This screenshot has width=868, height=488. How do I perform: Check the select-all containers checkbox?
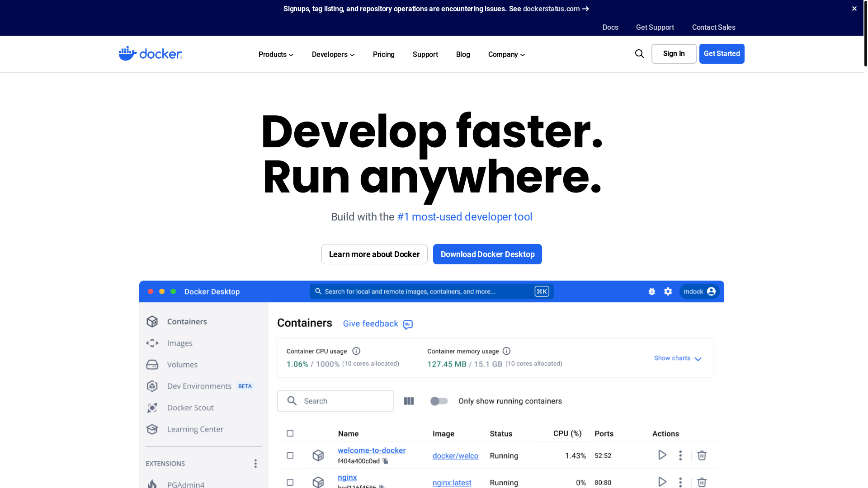290,433
